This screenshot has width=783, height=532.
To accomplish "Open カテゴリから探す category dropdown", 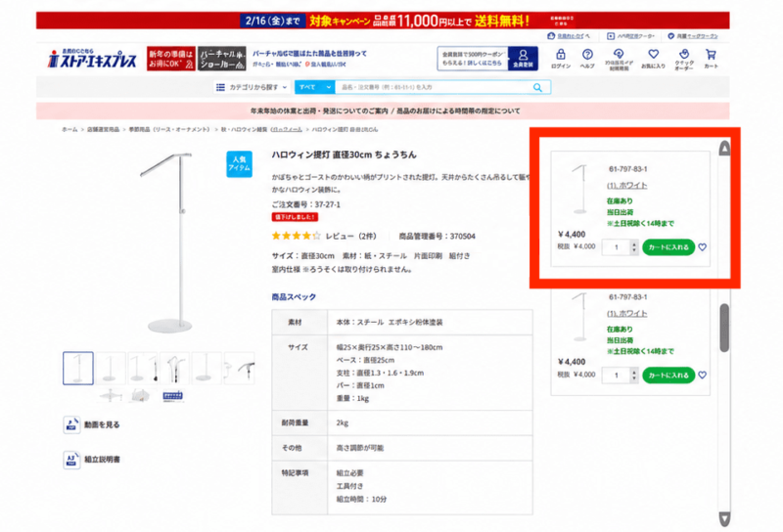I will (x=252, y=87).
